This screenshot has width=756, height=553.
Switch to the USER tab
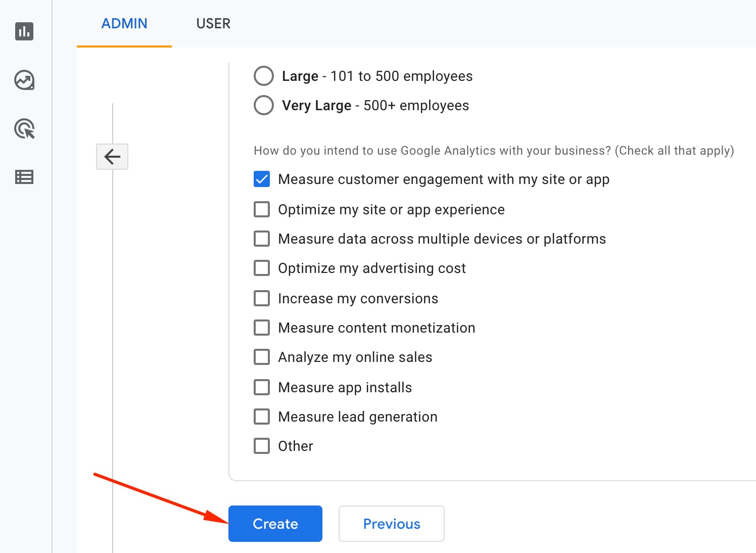tap(213, 23)
